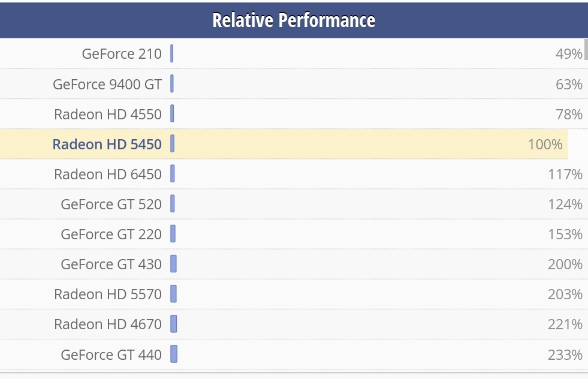The height and width of the screenshot is (379, 588).
Task: Choose Radeon HD 5570 from the chart
Action: pos(108,294)
